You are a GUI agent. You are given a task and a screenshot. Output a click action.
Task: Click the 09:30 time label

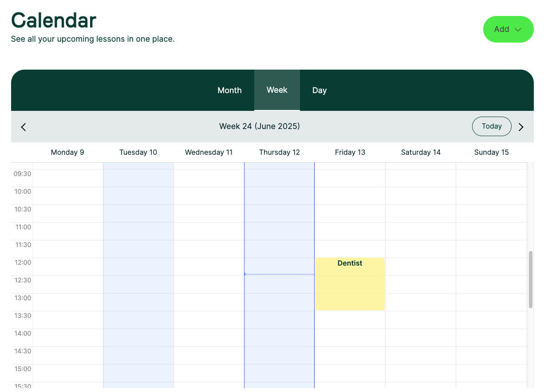click(x=22, y=173)
